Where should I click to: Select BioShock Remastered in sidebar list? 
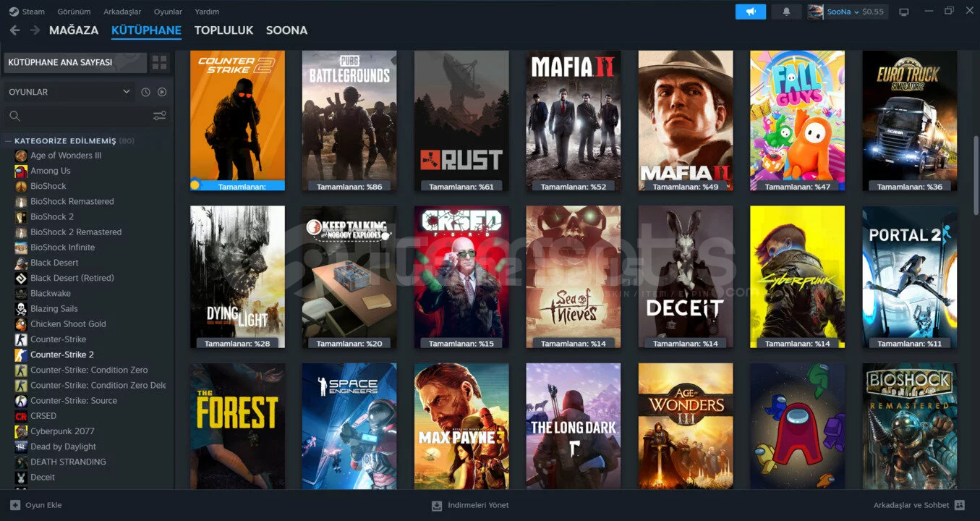[x=72, y=201]
